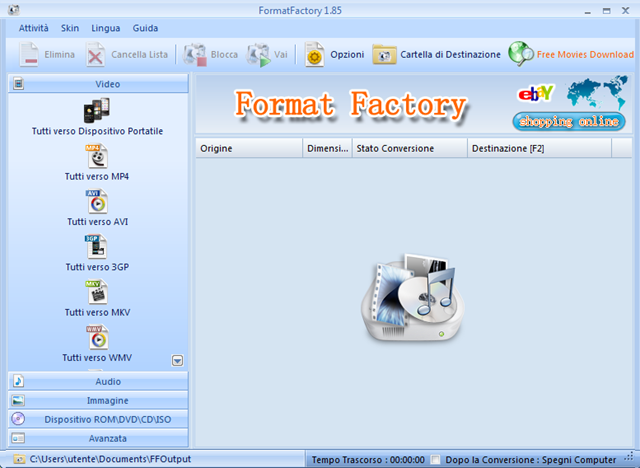The width and height of the screenshot is (640, 468).
Task: Click the Free Movies Download globe icon
Action: (520, 54)
